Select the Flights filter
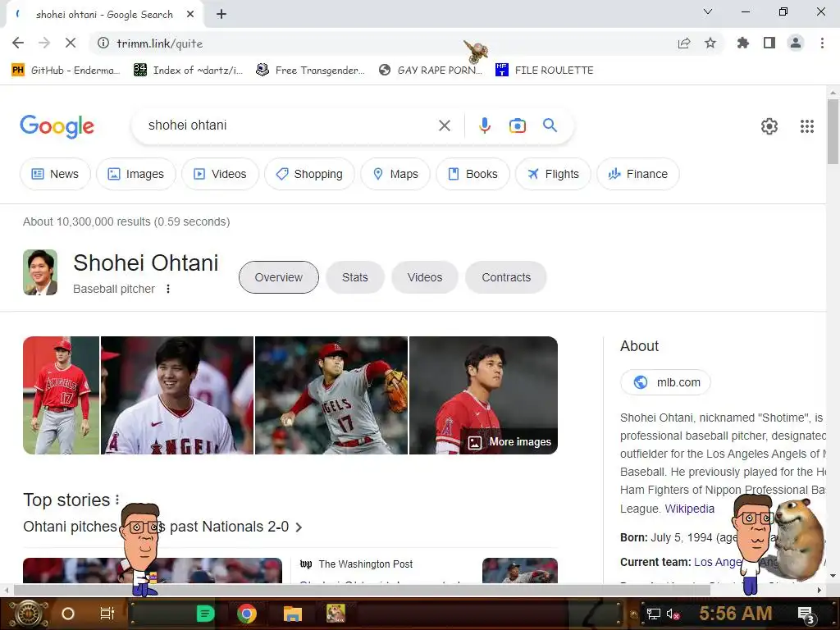This screenshot has height=630, width=840. [554, 174]
